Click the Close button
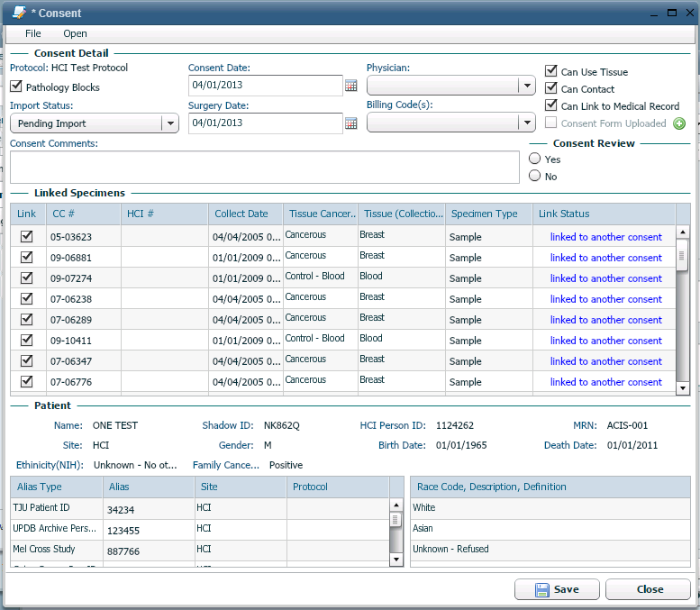This screenshot has width=700, height=610. (x=649, y=589)
